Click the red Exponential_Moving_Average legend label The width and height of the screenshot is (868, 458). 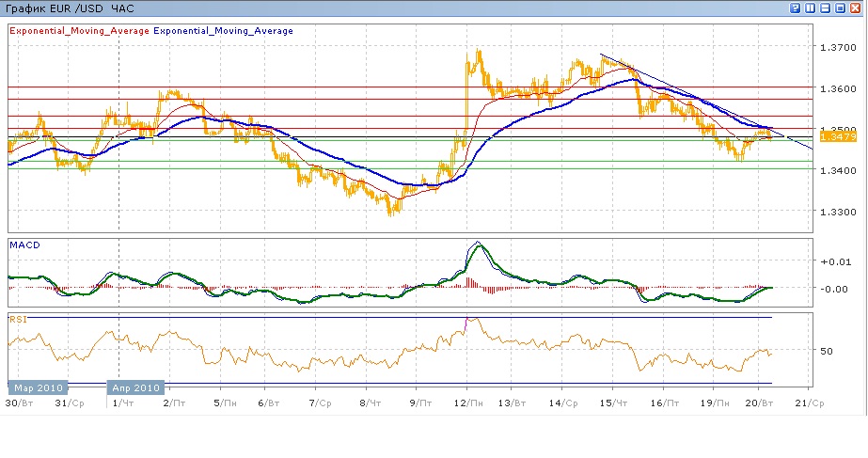[x=79, y=30]
